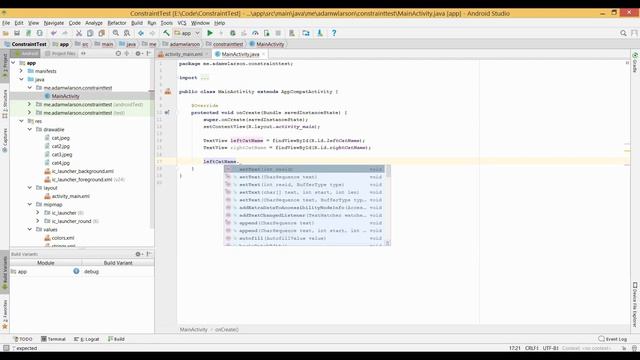The image size is (640, 360).
Task: Click the Copy toolbar icon
Action: point(90,33)
